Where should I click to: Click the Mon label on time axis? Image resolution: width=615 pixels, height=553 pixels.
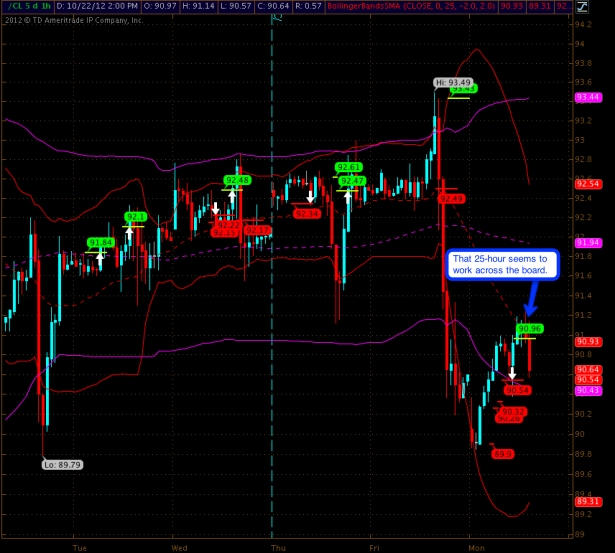[475, 547]
